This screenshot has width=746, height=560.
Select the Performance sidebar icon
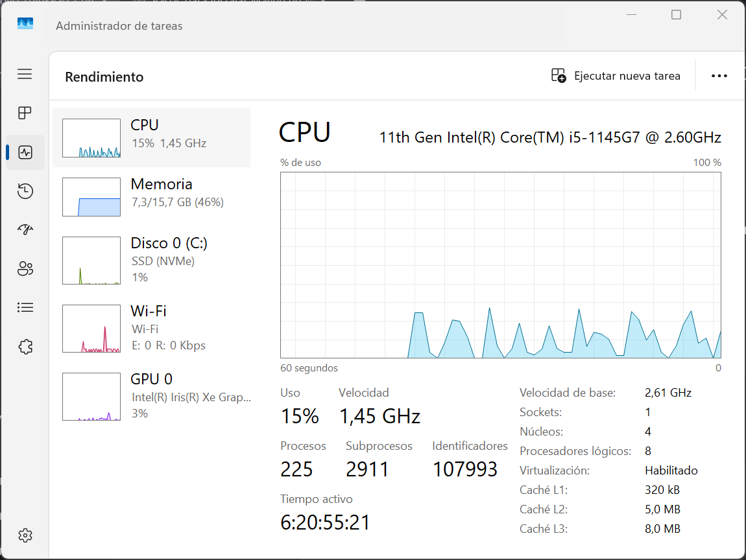point(25,152)
